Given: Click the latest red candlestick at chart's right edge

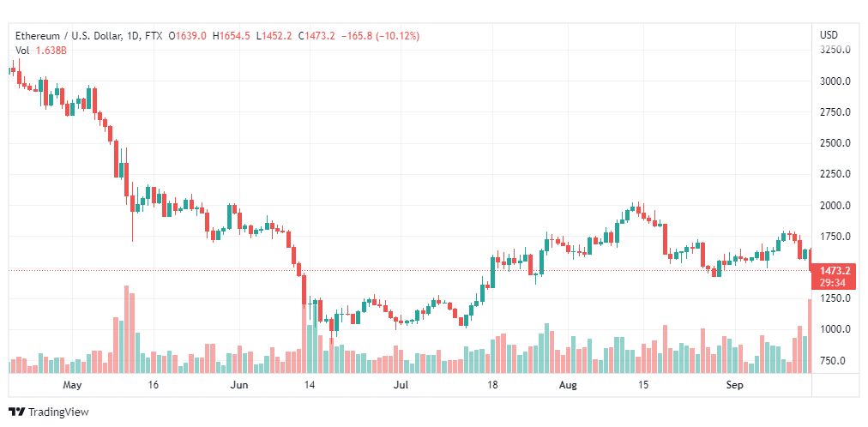Looking at the screenshot, I should pos(811,260).
